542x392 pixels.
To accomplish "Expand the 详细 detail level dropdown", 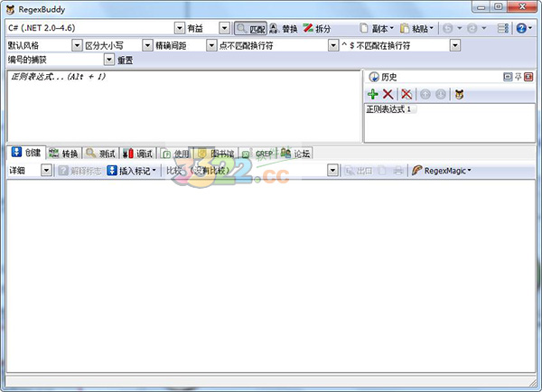I will [x=46, y=171].
